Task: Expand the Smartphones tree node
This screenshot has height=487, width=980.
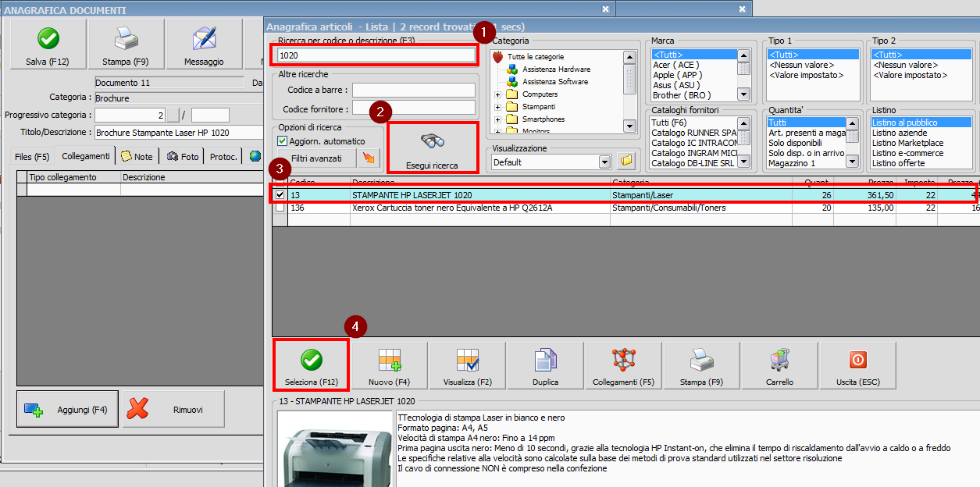Action: click(x=498, y=119)
